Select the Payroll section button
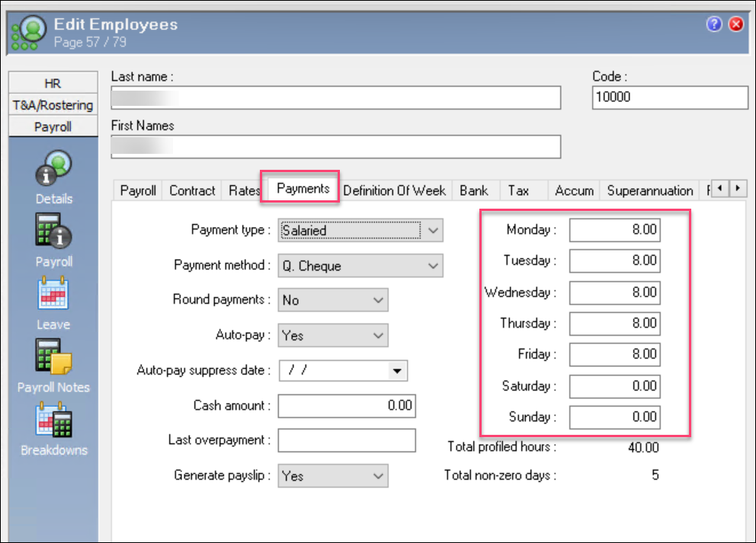The height and width of the screenshot is (543, 756). pos(53,126)
